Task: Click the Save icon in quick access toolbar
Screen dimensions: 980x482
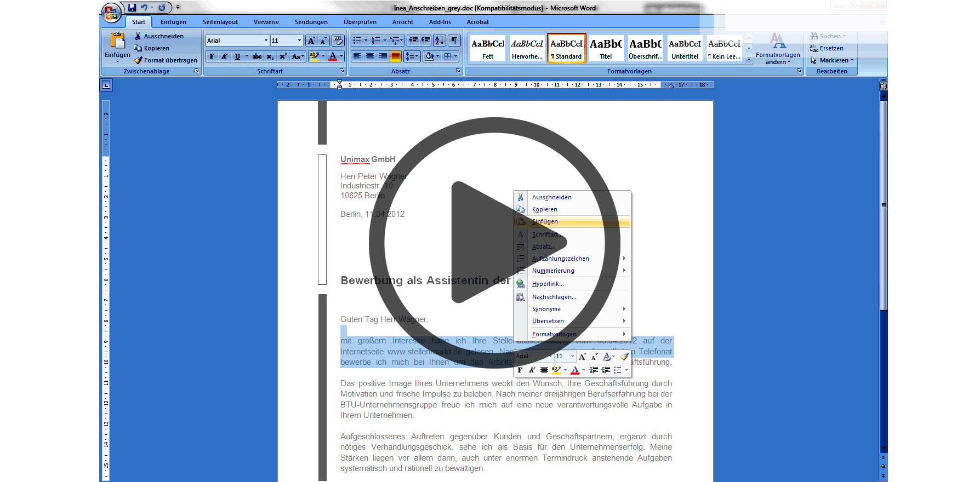Action: 132,8
